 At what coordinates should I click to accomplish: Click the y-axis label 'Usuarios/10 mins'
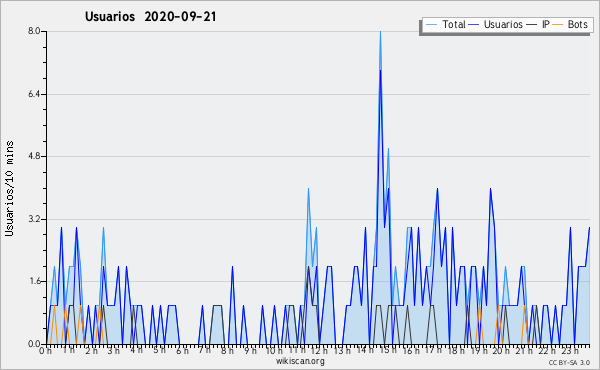[9, 188]
